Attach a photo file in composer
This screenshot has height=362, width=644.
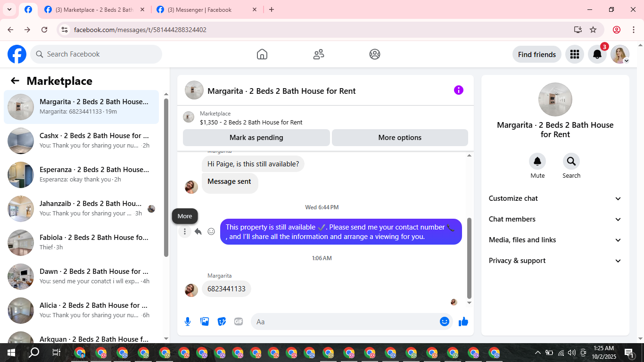(x=205, y=321)
